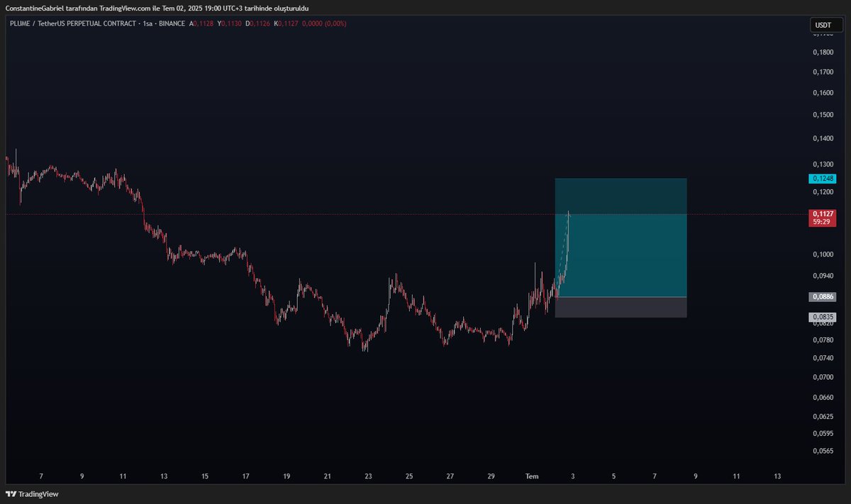Screen dimensions: 851x504
Task: Click date 27 on the time axis
Action: pyautogui.click(x=450, y=476)
